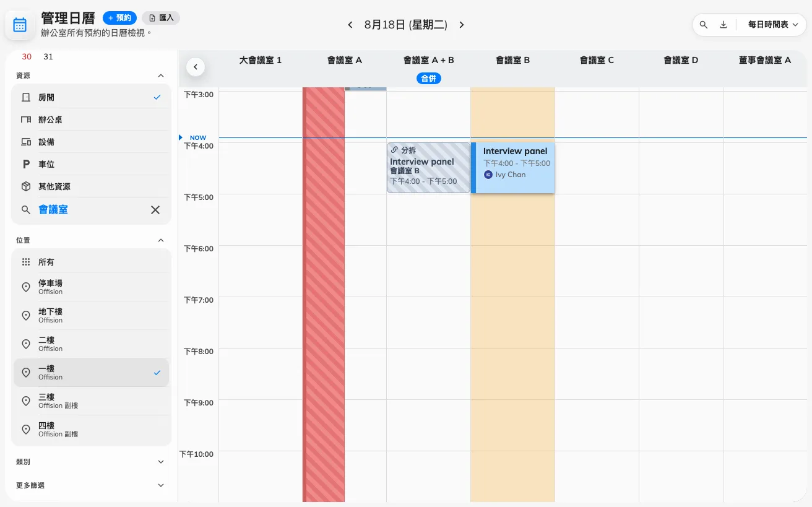Select the 其他資源 resource filter
Image resolution: width=812 pixels, height=507 pixels.
coord(91,186)
